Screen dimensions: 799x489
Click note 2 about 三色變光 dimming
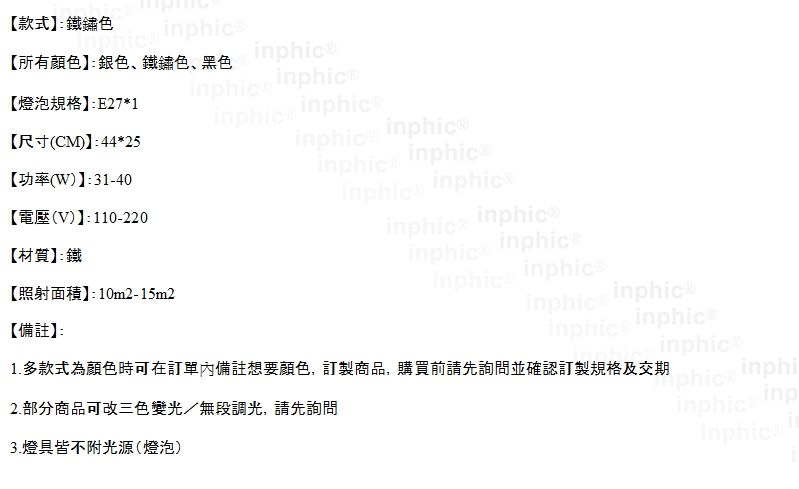tap(174, 408)
